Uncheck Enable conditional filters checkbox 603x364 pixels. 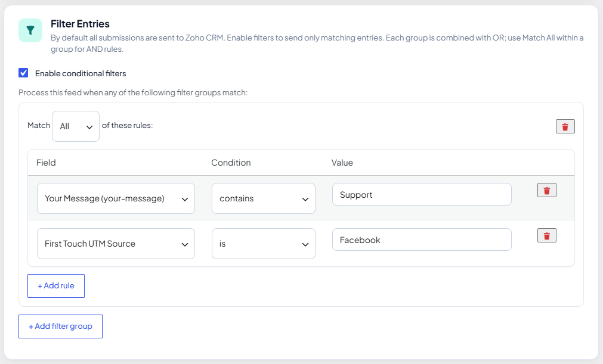coord(23,73)
